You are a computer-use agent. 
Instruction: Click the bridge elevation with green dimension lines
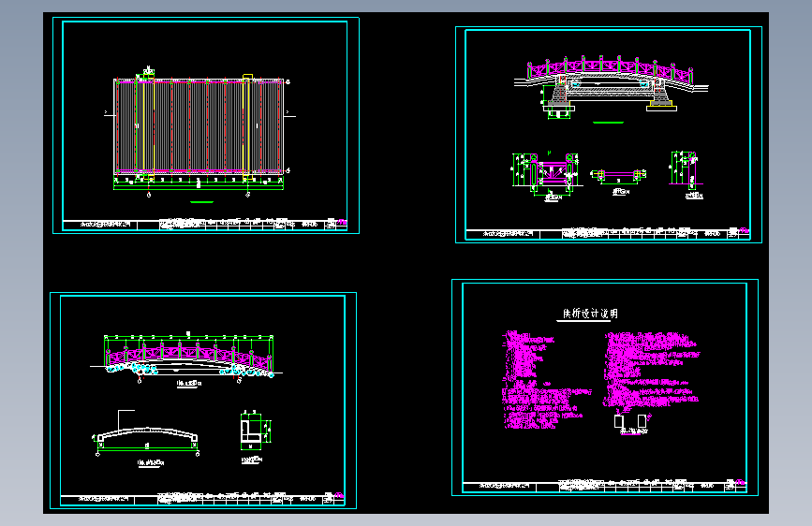pos(186,357)
